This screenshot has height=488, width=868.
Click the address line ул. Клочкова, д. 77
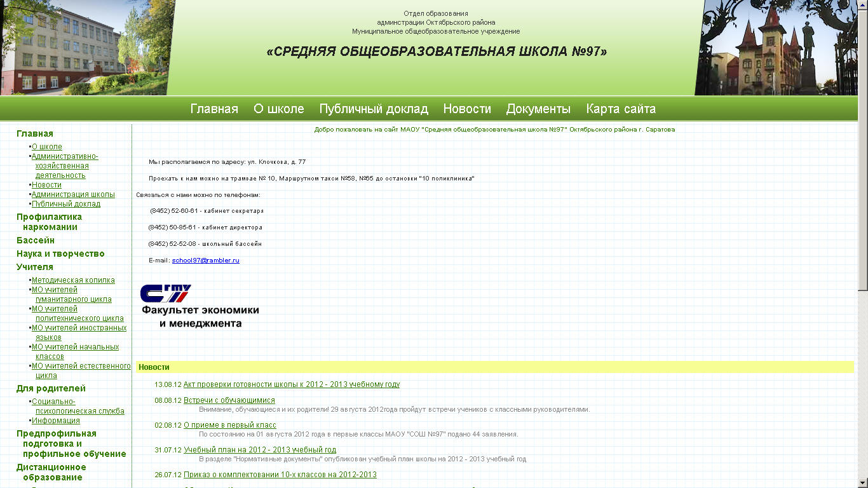point(227,162)
